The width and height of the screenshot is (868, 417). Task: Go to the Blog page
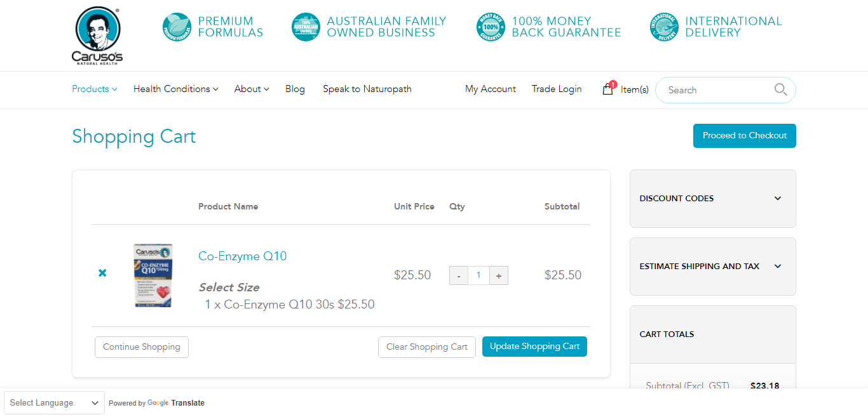pyautogui.click(x=295, y=89)
